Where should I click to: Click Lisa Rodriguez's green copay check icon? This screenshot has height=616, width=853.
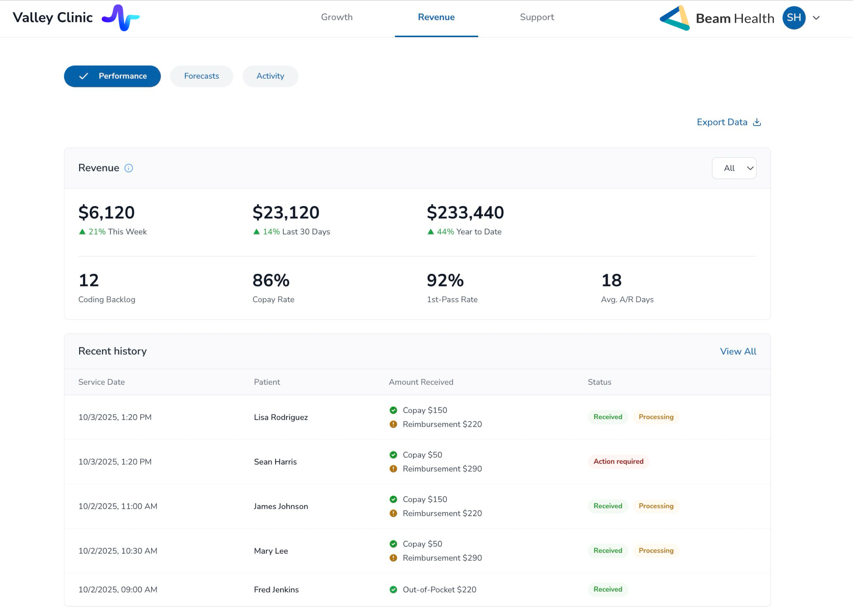pos(393,410)
